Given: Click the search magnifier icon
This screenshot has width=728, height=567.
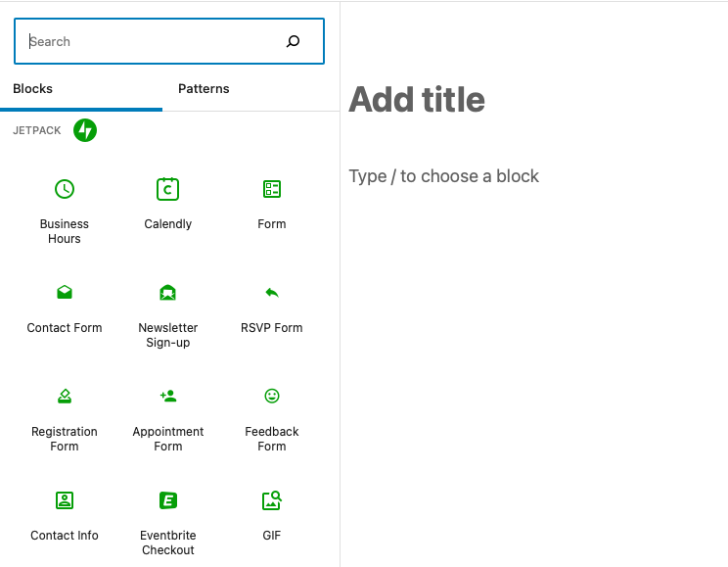Looking at the screenshot, I should coord(293,41).
